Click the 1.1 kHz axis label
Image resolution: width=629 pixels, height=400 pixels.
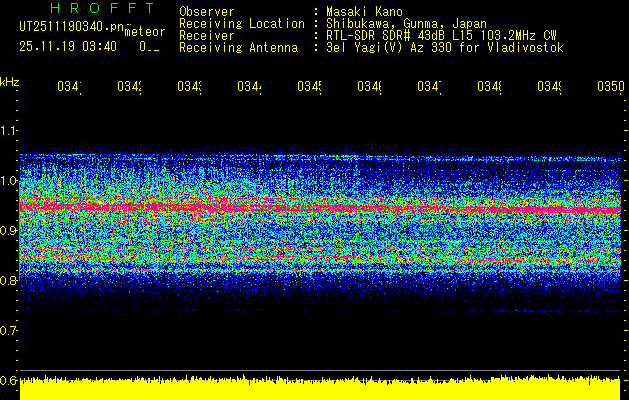(8, 130)
